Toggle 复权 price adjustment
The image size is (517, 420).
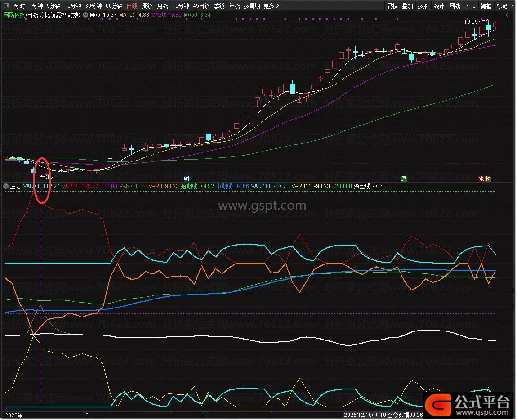click(392, 6)
